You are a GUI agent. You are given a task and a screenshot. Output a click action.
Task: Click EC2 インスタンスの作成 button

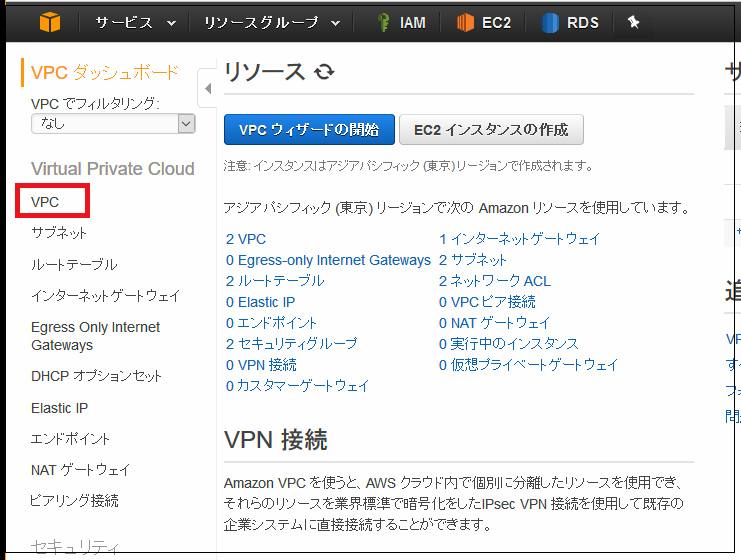click(x=491, y=129)
